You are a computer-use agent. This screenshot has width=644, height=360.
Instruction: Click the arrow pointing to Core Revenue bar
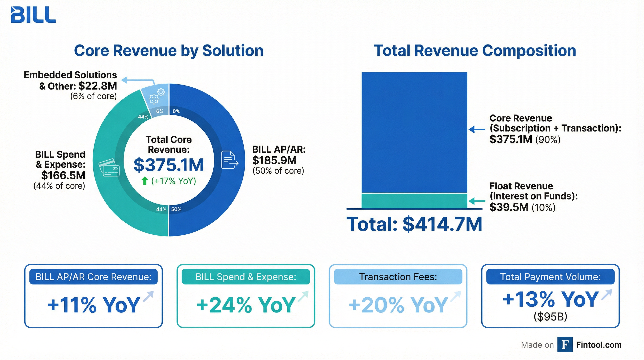(x=476, y=130)
